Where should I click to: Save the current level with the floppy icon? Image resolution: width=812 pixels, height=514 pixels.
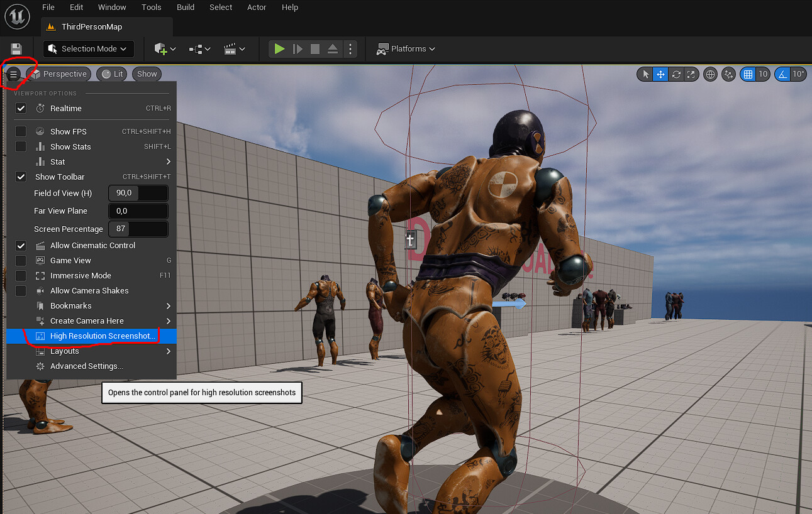point(16,49)
